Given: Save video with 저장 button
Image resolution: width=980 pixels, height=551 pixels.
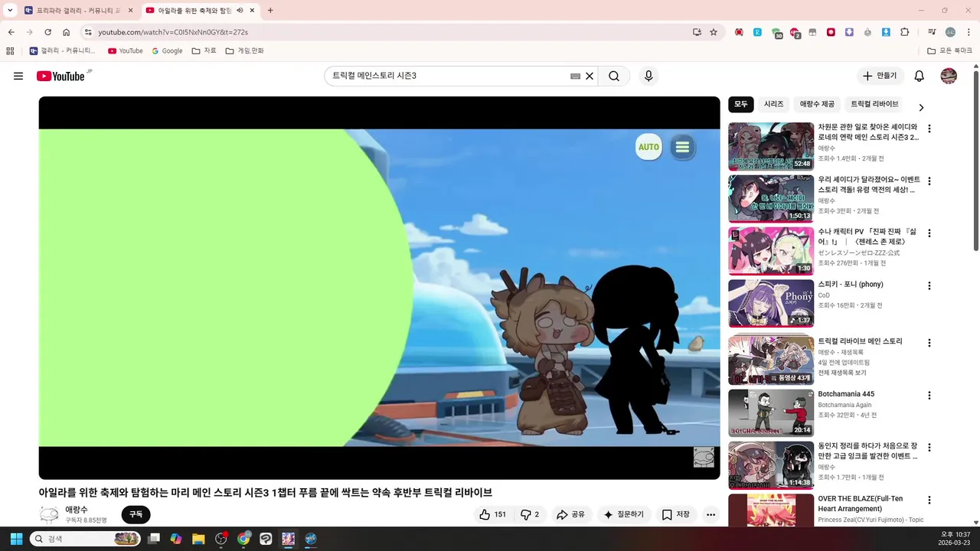Looking at the screenshot, I should 676,514.
